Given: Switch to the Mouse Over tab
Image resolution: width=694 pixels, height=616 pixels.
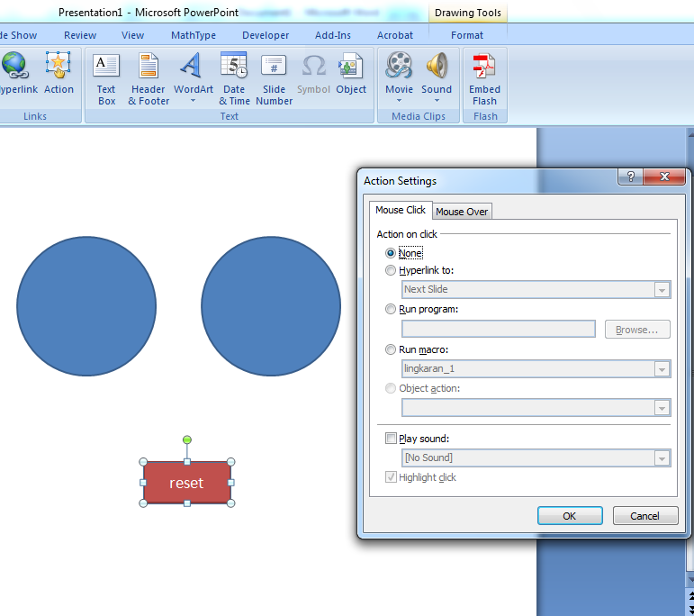Looking at the screenshot, I should (462, 212).
